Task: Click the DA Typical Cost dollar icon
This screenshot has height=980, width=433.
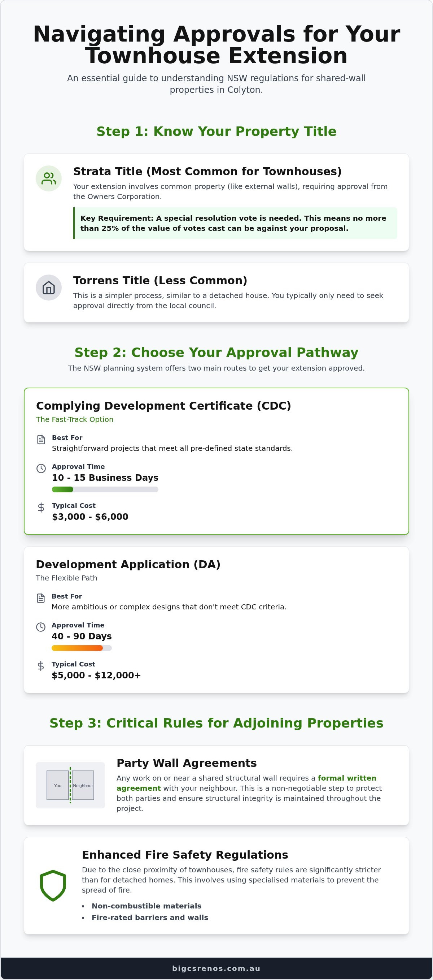Action: point(41,666)
